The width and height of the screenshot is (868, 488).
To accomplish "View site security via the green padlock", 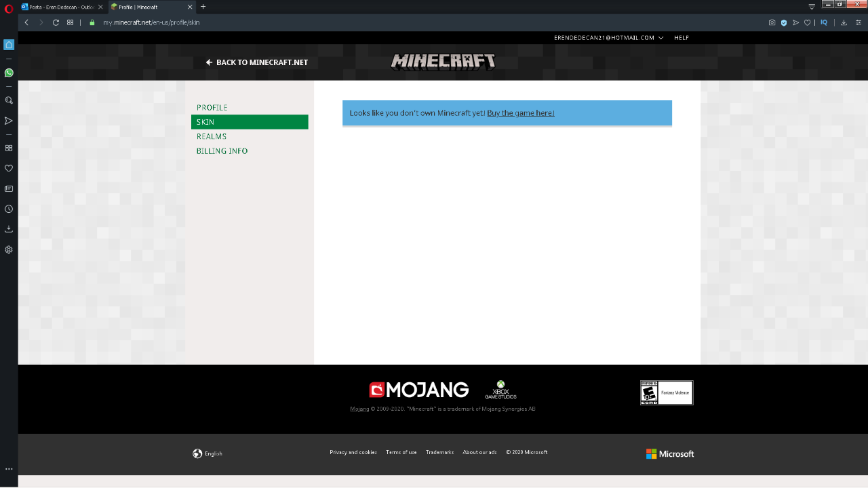I will 92,22.
